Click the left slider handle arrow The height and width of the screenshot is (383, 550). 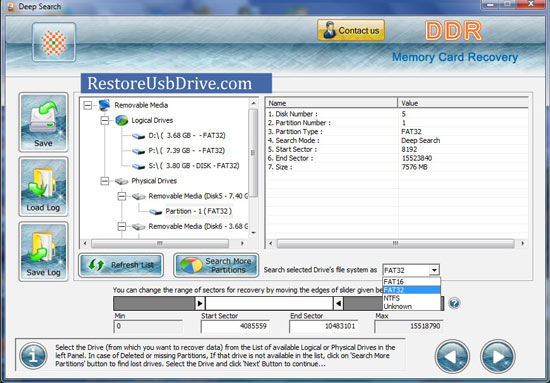tap(200, 303)
